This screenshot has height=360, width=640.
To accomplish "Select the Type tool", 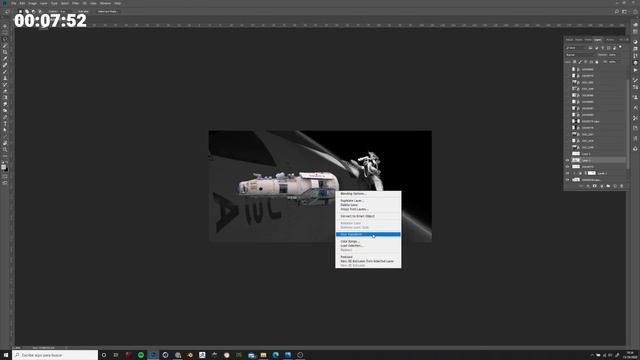I will (x=5, y=124).
